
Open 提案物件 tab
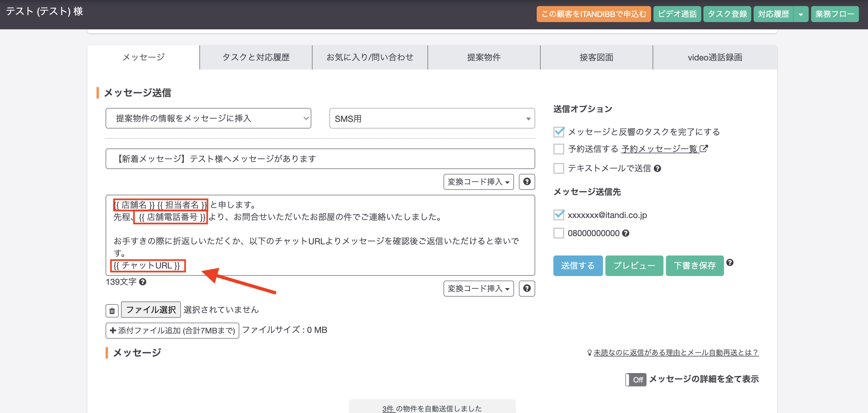[484, 57]
